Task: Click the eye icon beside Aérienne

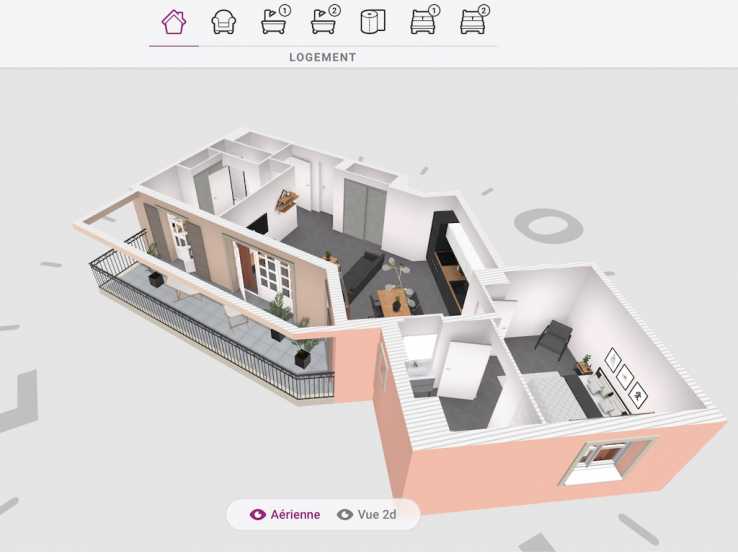Action: coord(258,515)
